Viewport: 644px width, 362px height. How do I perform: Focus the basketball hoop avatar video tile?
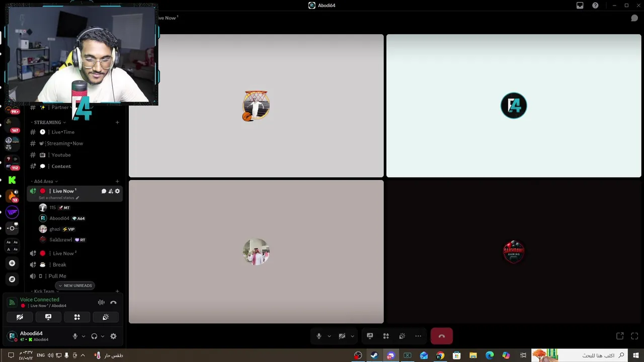(x=256, y=106)
